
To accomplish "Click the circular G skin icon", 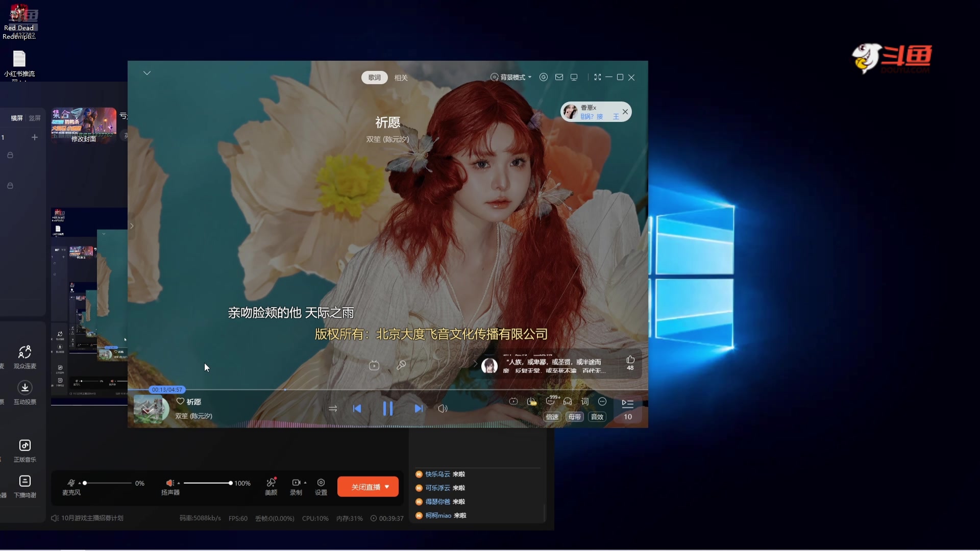I will click(544, 77).
